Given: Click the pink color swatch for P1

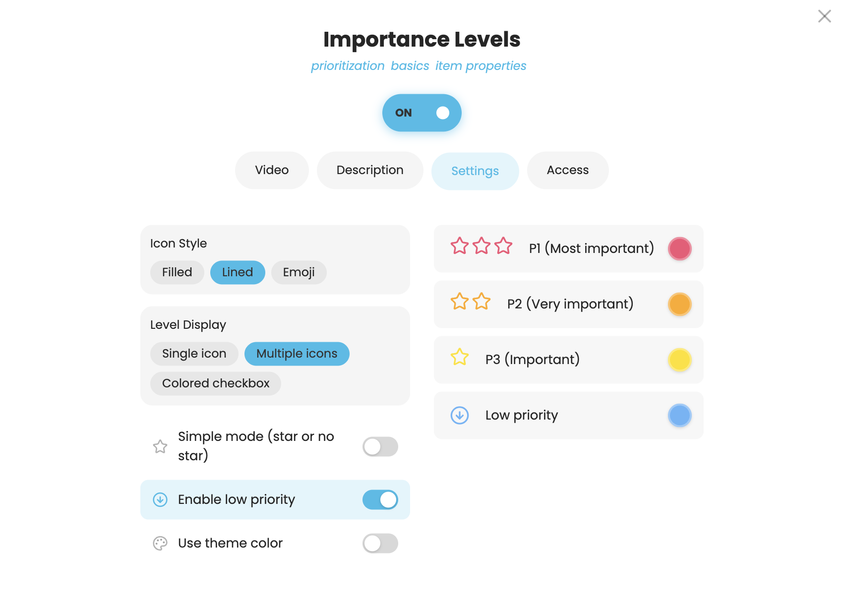Looking at the screenshot, I should click(x=679, y=248).
